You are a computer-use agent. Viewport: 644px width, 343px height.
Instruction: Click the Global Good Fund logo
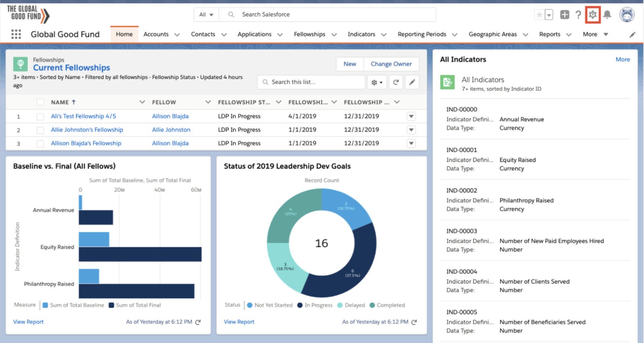tap(28, 14)
